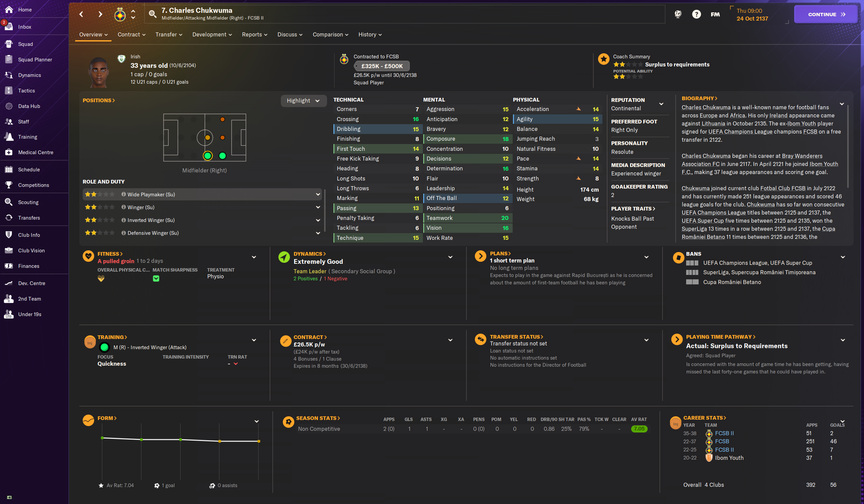Click the player face portrait
Image resolution: width=864 pixels, height=504 pixels.
tap(100, 72)
